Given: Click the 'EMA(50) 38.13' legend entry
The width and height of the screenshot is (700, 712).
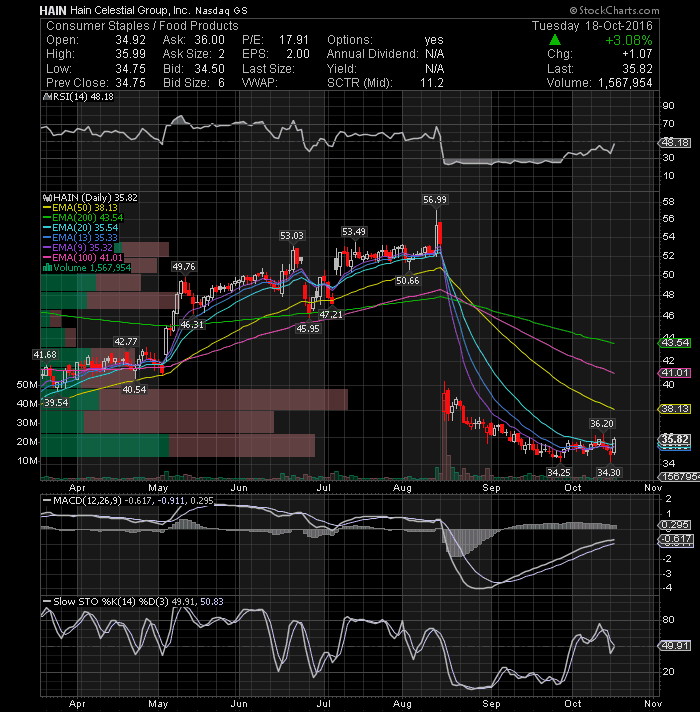Looking at the screenshot, I should (x=85, y=208).
